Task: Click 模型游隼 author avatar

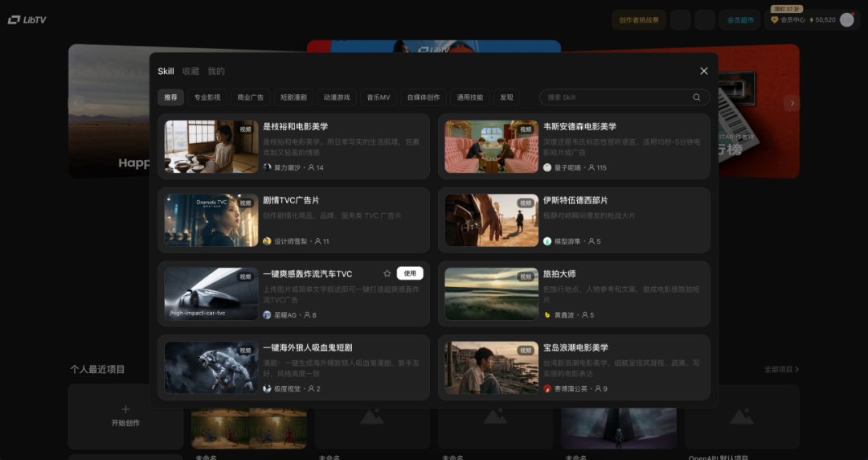Action: (x=547, y=241)
